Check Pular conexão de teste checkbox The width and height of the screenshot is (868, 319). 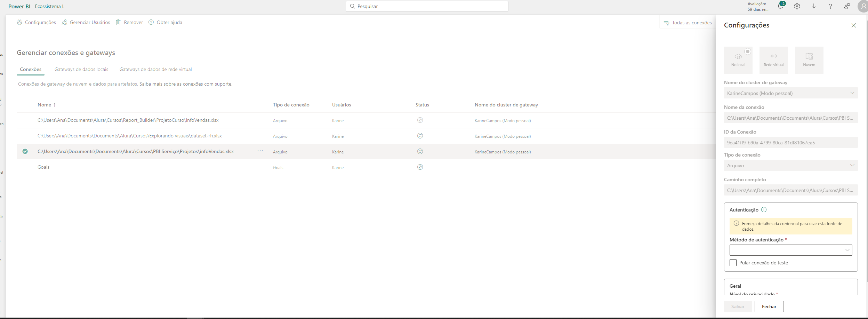(733, 263)
